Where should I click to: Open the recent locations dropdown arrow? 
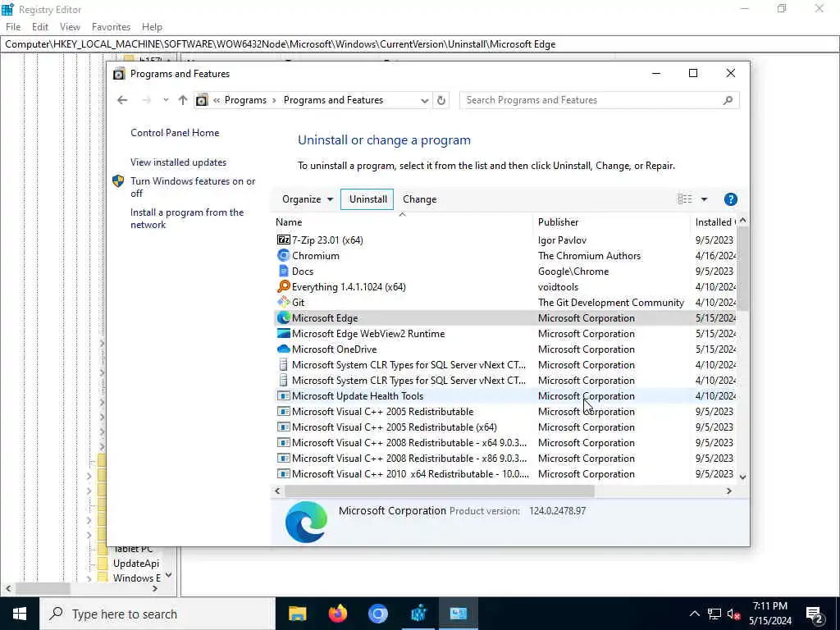point(166,100)
